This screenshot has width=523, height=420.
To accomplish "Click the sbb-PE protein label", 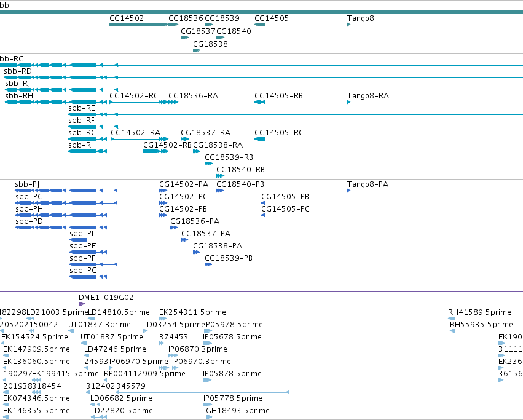I will pos(83,246).
